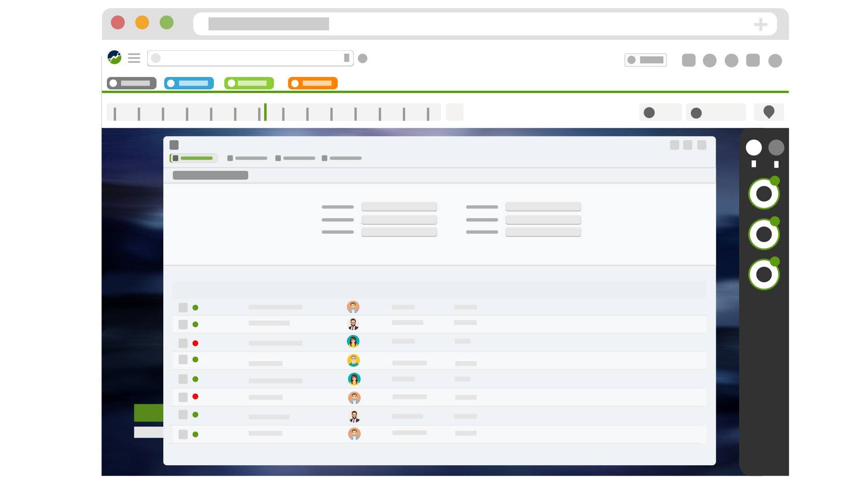Click the second ring icon with green badge in sidebar

click(764, 234)
